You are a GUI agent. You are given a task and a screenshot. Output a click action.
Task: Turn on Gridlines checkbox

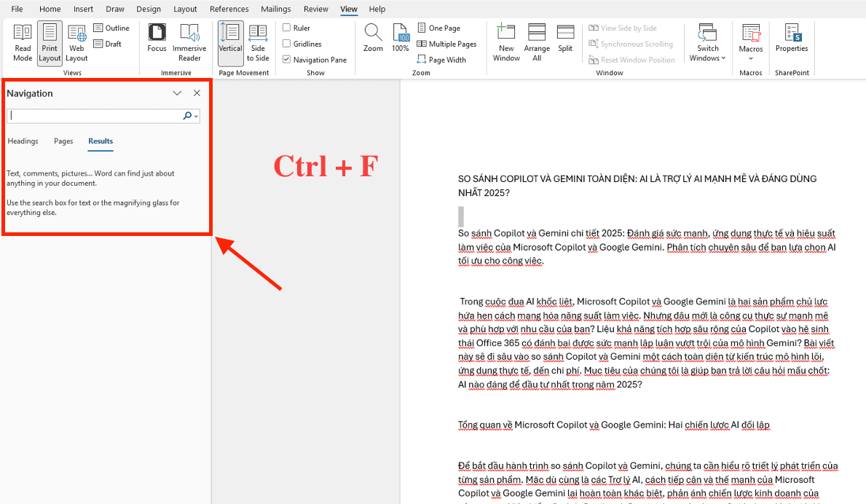[287, 44]
